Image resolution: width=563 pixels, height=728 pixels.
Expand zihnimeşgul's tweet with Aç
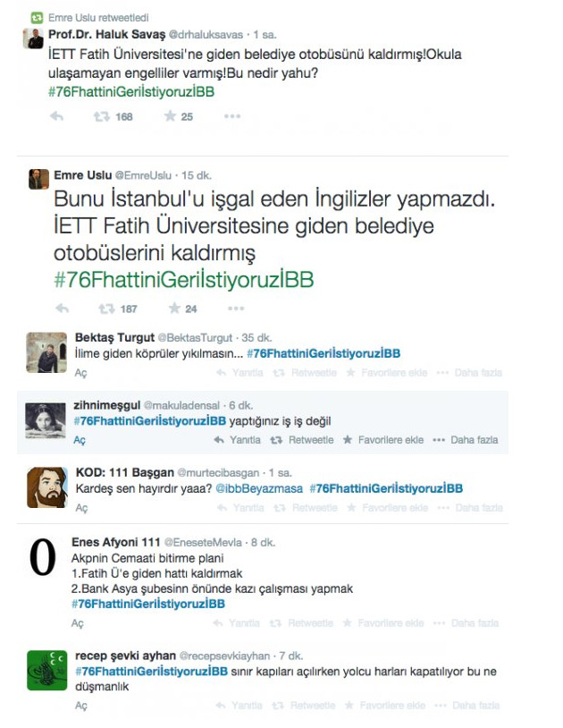coord(80,440)
